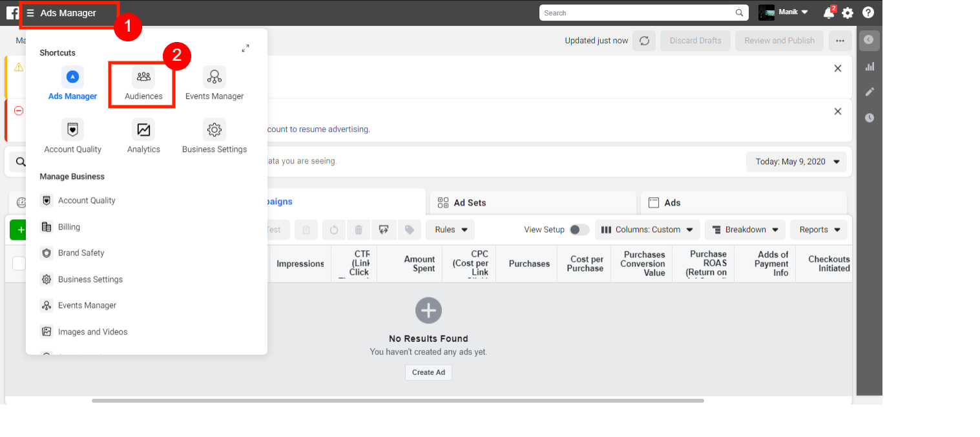Open the Today: May 9, 2020 date picker
The height and width of the screenshot is (437, 980).
[x=797, y=162]
